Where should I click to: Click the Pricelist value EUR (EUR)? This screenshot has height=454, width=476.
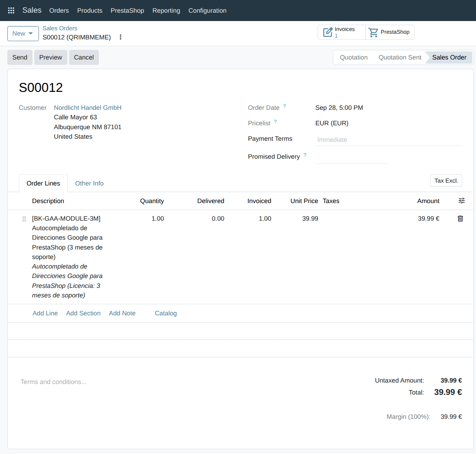click(x=332, y=123)
